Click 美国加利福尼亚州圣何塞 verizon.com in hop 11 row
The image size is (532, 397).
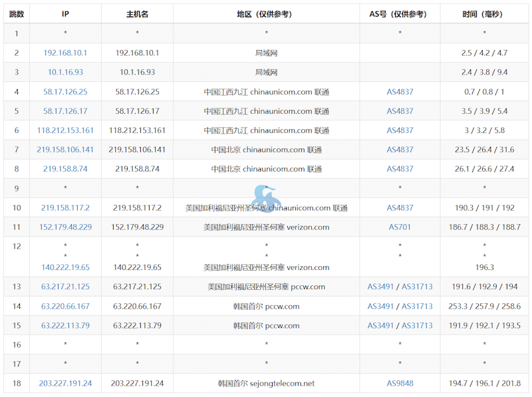(x=267, y=227)
